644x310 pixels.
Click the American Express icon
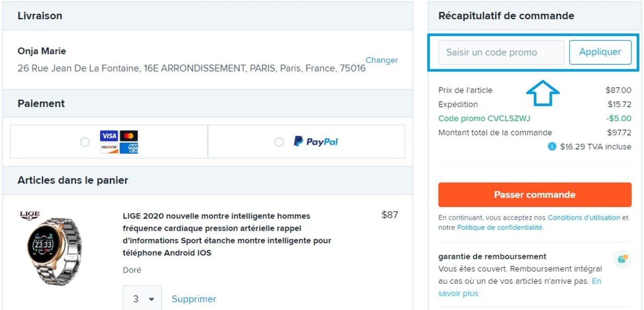click(129, 148)
